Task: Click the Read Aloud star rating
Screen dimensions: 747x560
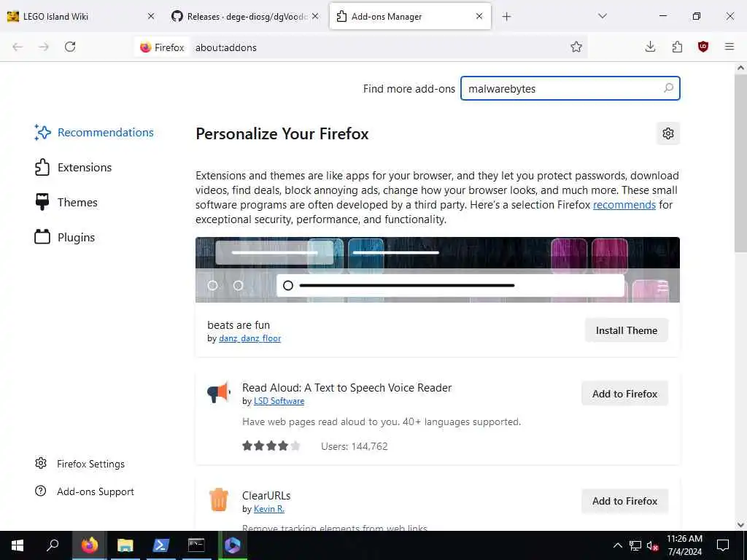Action: 271,446
